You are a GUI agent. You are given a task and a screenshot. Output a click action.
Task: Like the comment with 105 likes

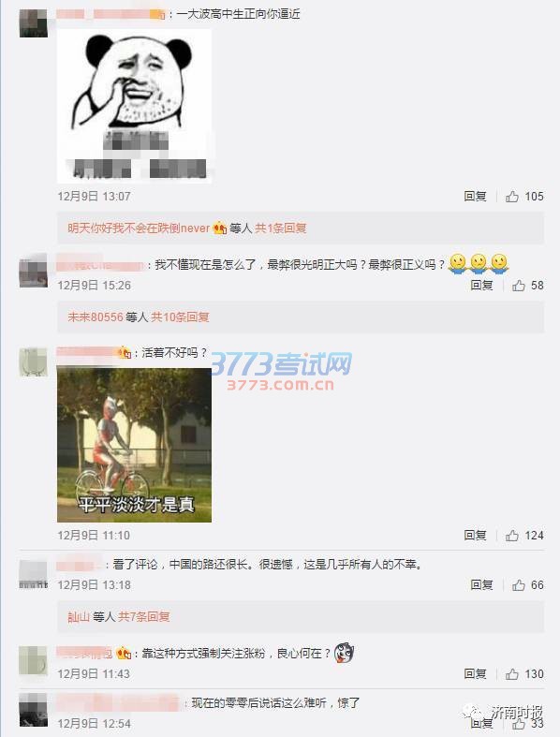click(x=512, y=197)
